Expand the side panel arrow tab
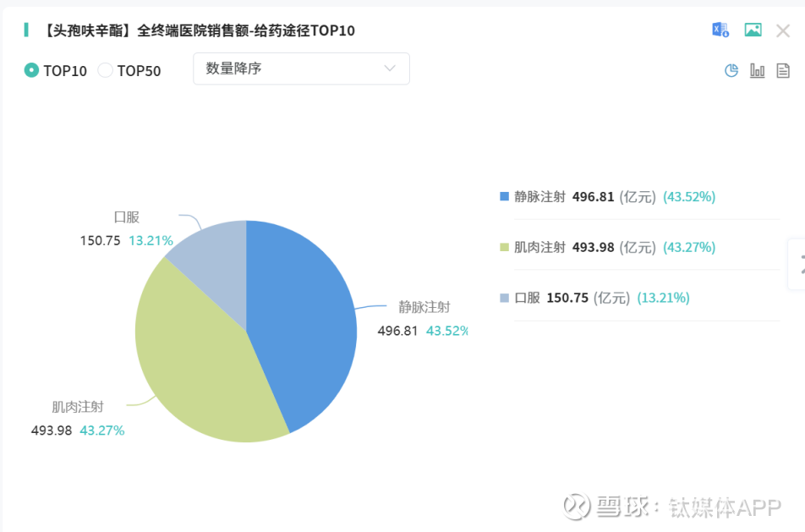 [798, 264]
